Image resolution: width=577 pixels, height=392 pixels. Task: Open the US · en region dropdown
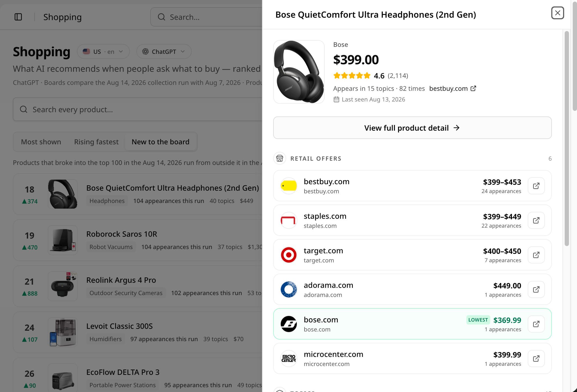[x=103, y=51]
